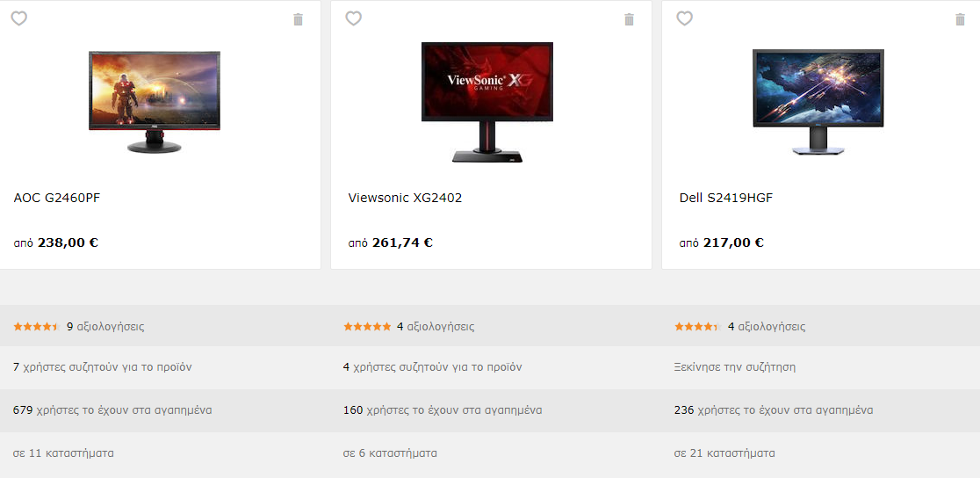Open σε 11 καταστήματα for AOC
980x478 pixels.
coord(64,453)
